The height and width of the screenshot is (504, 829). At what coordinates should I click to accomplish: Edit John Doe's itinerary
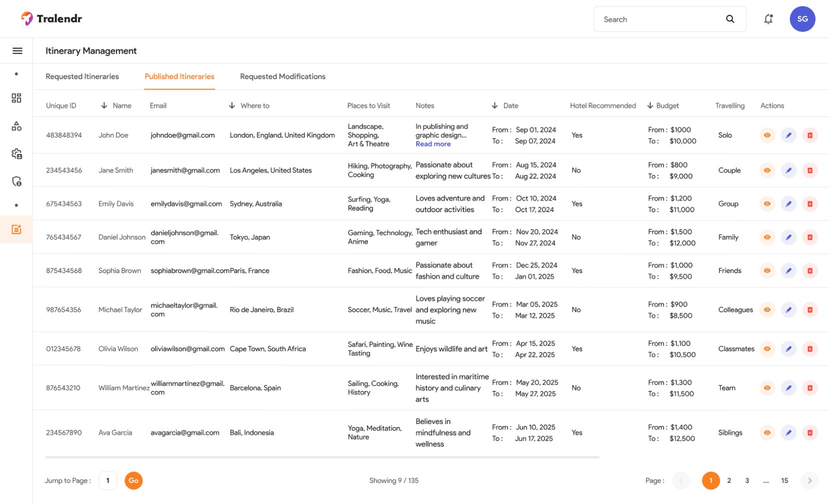pos(788,135)
